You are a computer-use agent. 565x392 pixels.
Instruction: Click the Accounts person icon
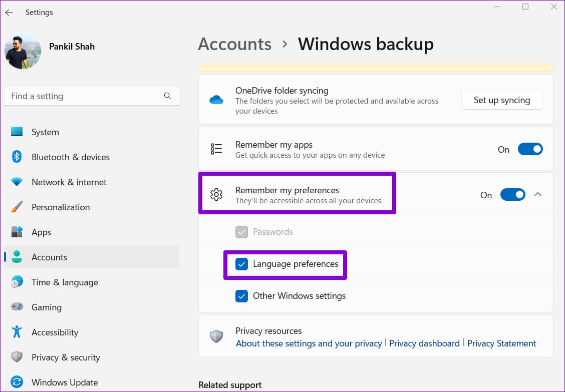17,257
